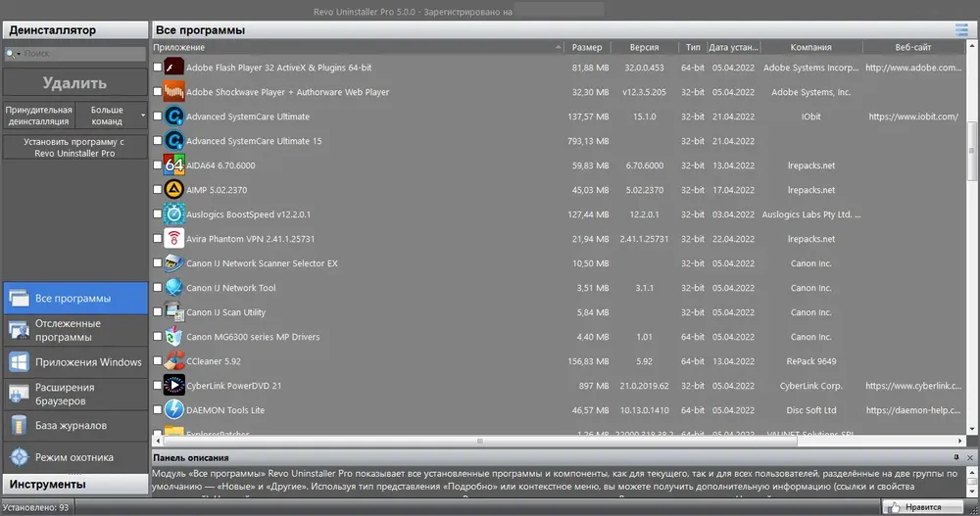Open the Все программы section
The height and width of the screenshot is (516, 980).
75,298
